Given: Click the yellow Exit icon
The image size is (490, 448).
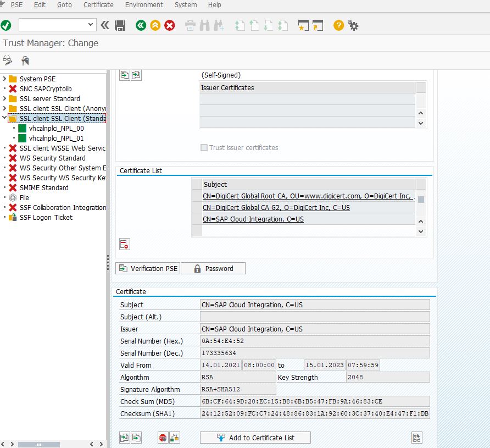Looking at the screenshot, I should [155, 25].
